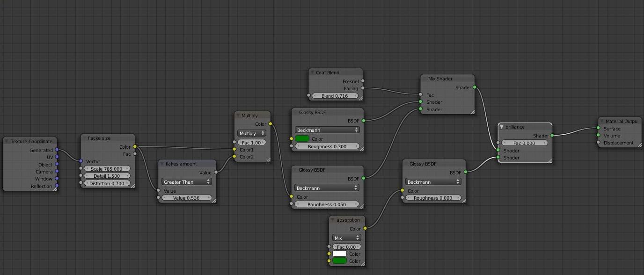Select the Fresnel output socket
The width and height of the screenshot is (644, 275).
(x=363, y=81)
